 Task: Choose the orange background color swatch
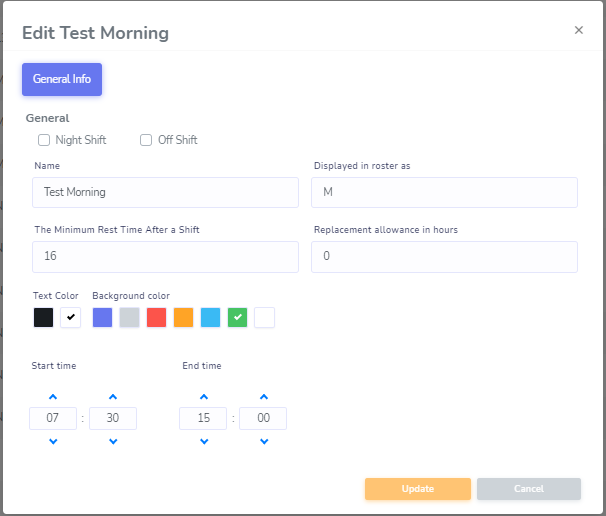pyautogui.click(x=184, y=318)
